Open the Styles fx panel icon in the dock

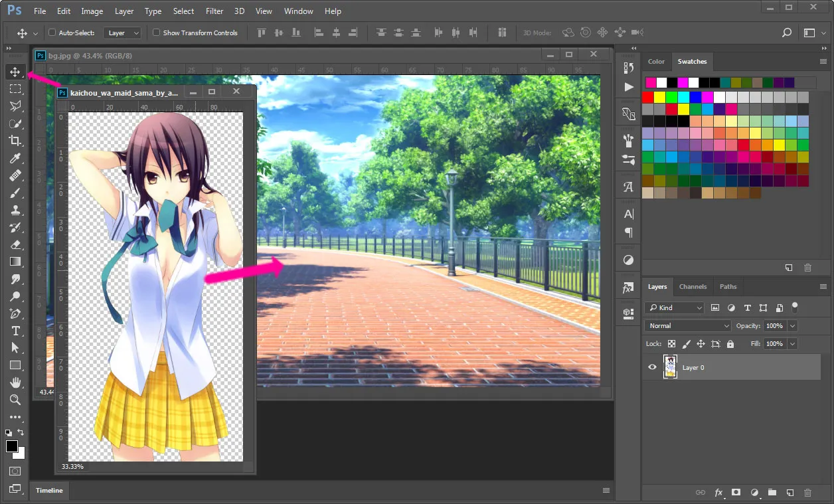click(628, 289)
